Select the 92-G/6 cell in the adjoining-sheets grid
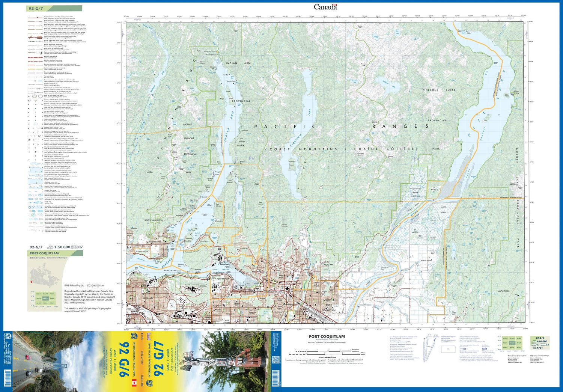The height and width of the screenshot is (392, 563). tap(38, 299)
